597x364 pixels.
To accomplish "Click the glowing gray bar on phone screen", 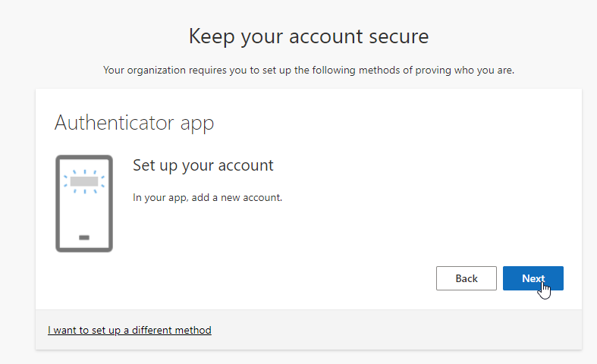I will 84,181.
